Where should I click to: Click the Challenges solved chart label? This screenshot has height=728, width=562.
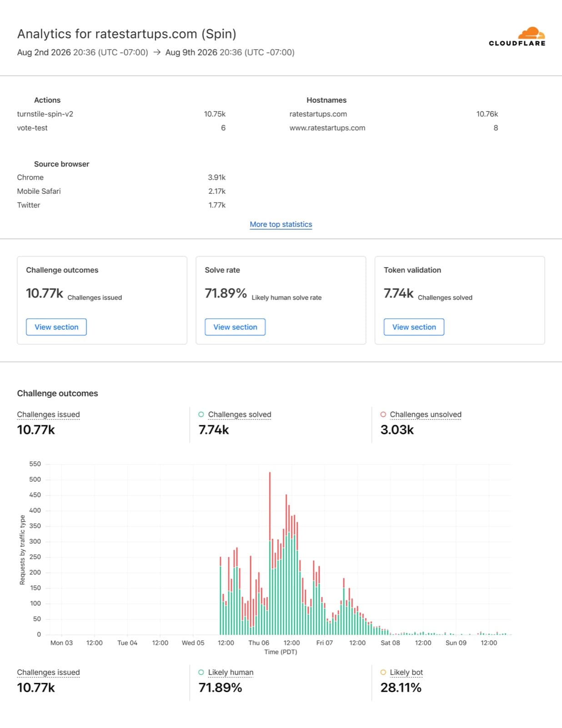(240, 415)
